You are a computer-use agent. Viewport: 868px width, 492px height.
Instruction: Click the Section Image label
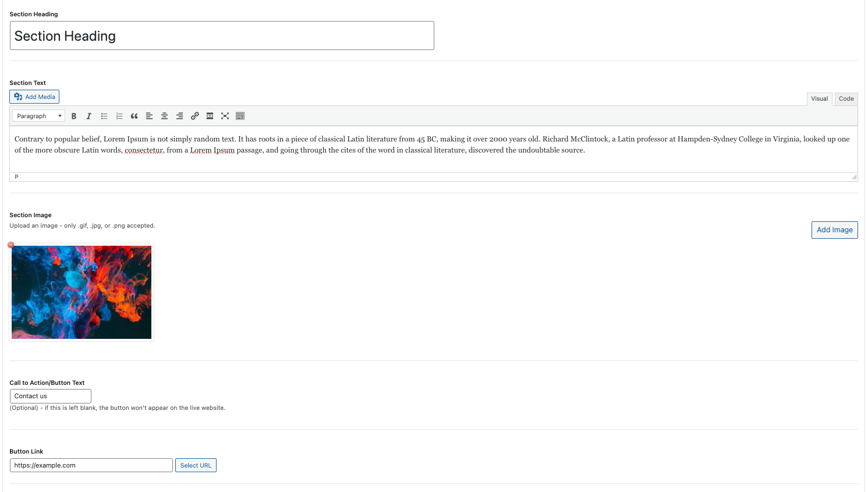click(30, 215)
